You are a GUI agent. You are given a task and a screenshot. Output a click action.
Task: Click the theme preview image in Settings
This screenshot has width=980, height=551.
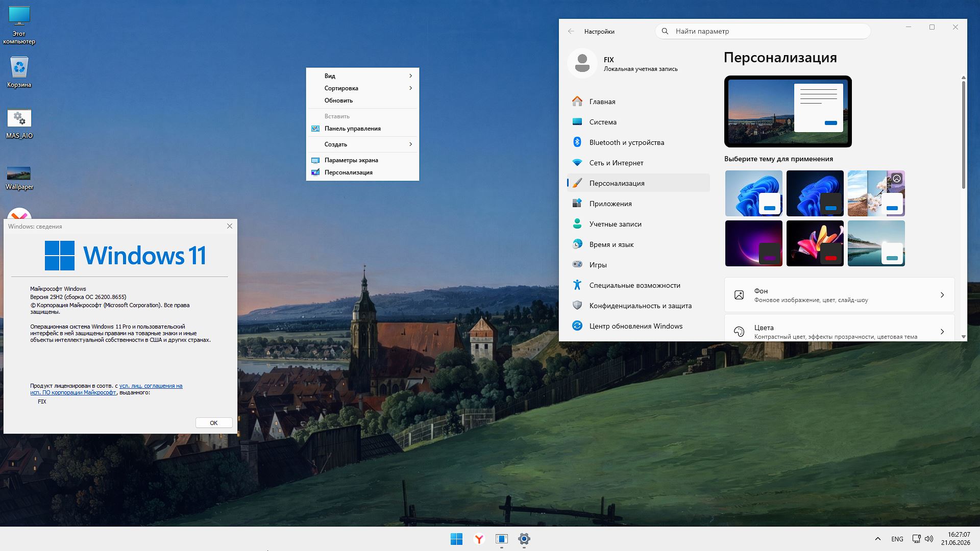[x=788, y=111]
